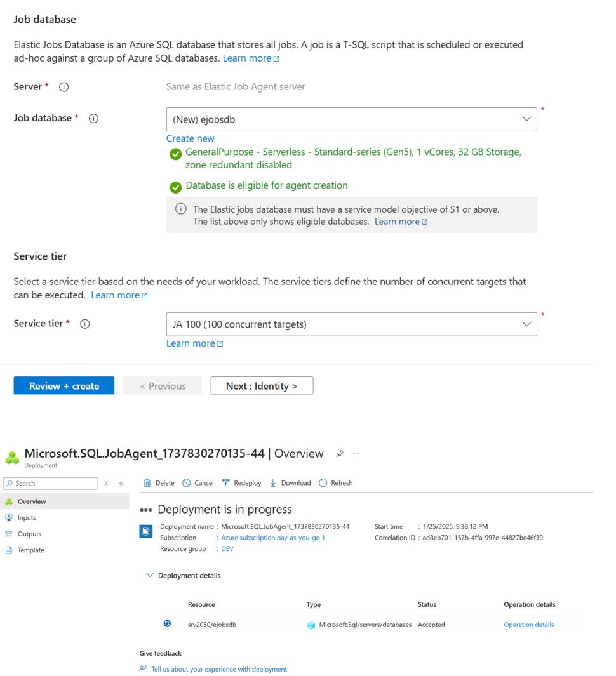Collapse the left navigation pane

click(121, 483)
